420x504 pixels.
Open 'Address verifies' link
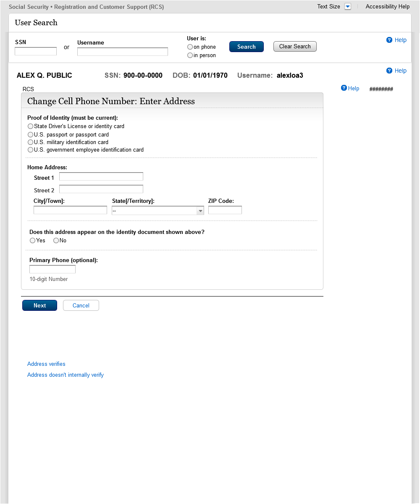click(46, 364)
